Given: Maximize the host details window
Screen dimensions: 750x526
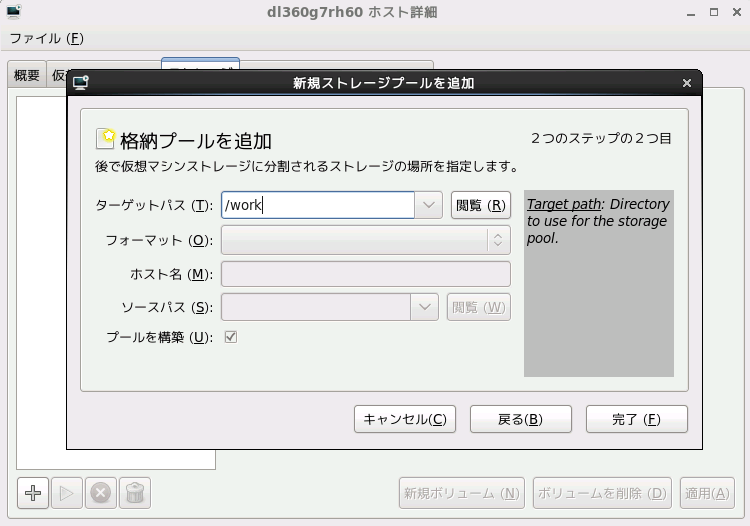Looking at the screenshot, I should [x=714, y=12].
